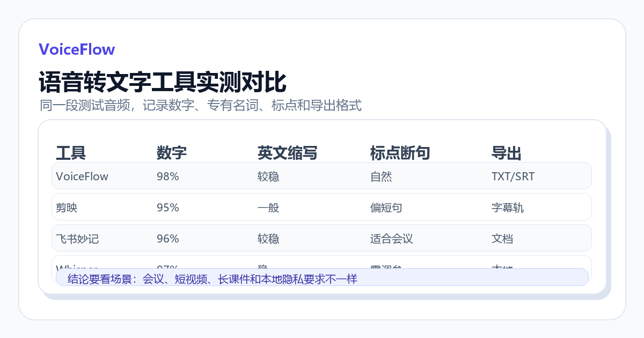Click 较稳 in the VoiceFlow row
The height and width of the screenshot is (338, 644).
(268, 176)
